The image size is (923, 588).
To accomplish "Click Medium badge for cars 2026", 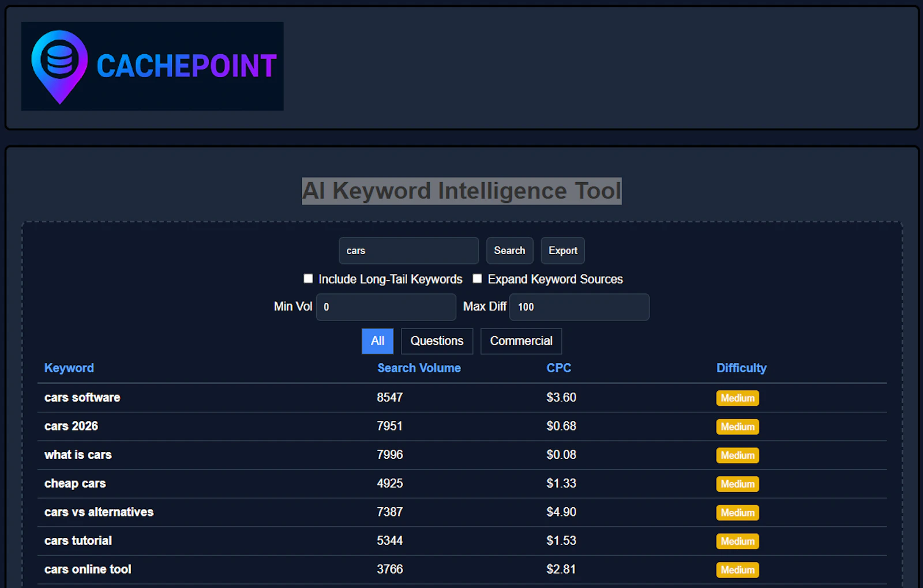I will 738,427.
